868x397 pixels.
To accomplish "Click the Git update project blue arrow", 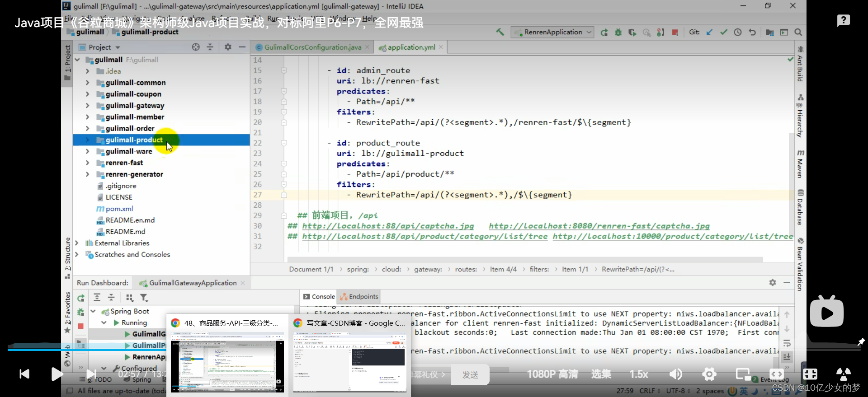I will tap(709, 32).
